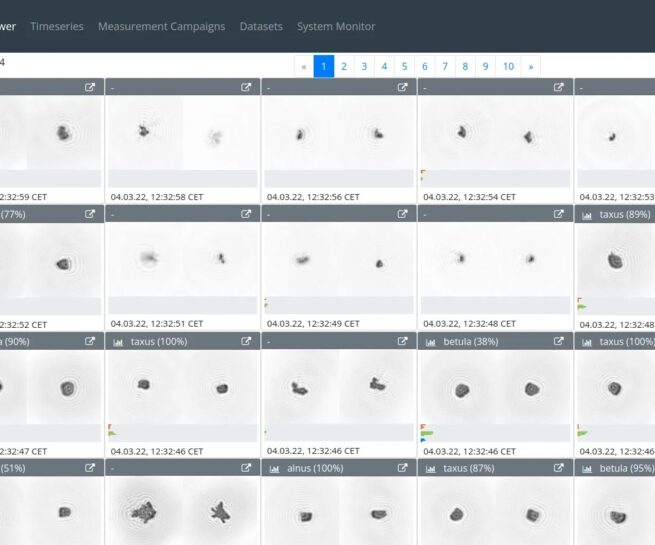This screenshot has height=545, width=655.
Task: Open external link of the (77%) card
Action: 90,214
